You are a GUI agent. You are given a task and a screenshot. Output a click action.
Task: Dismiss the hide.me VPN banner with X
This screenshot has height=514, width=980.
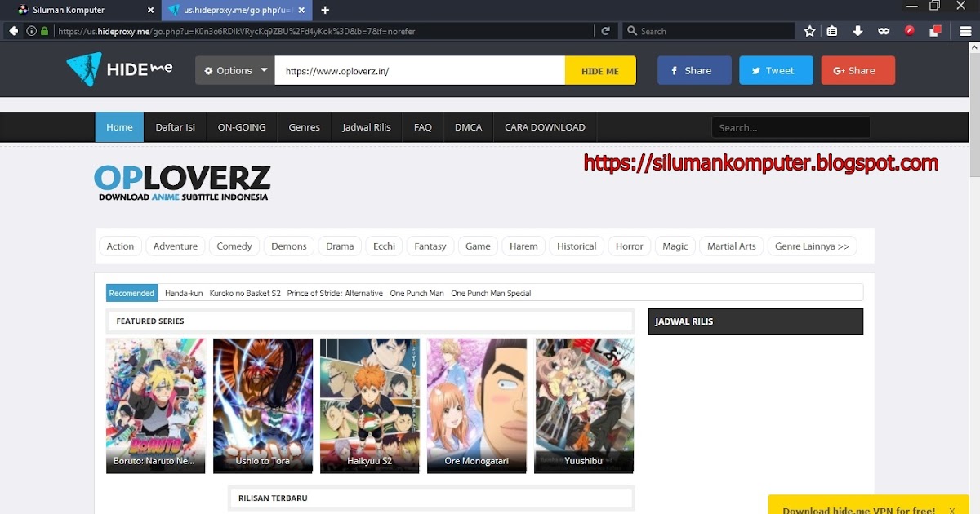coord(951,511)
